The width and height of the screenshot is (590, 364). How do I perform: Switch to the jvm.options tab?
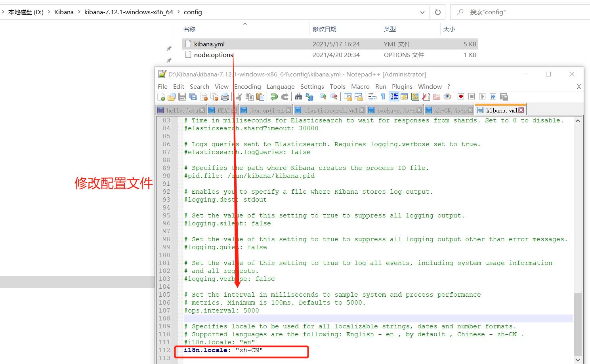[x=266, y=111]
